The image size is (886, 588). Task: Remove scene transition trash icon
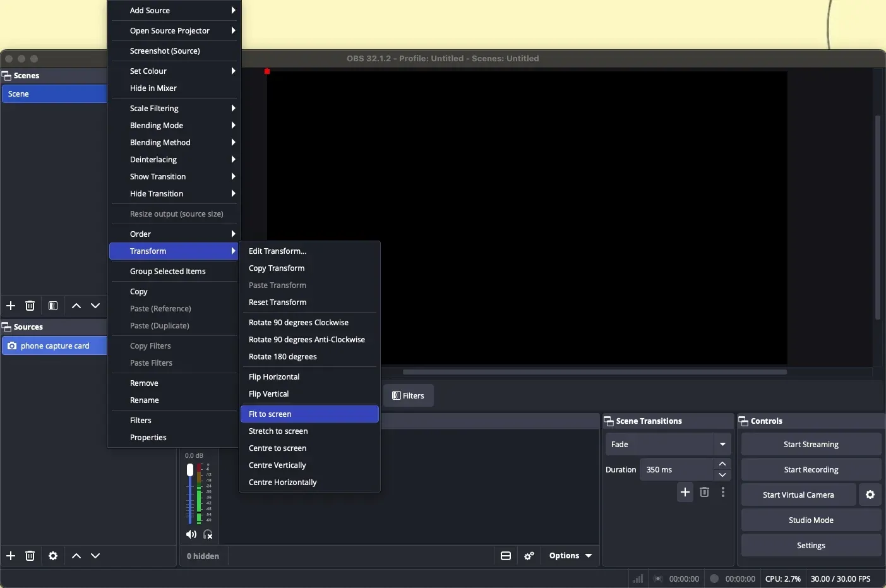click(705, 493)
